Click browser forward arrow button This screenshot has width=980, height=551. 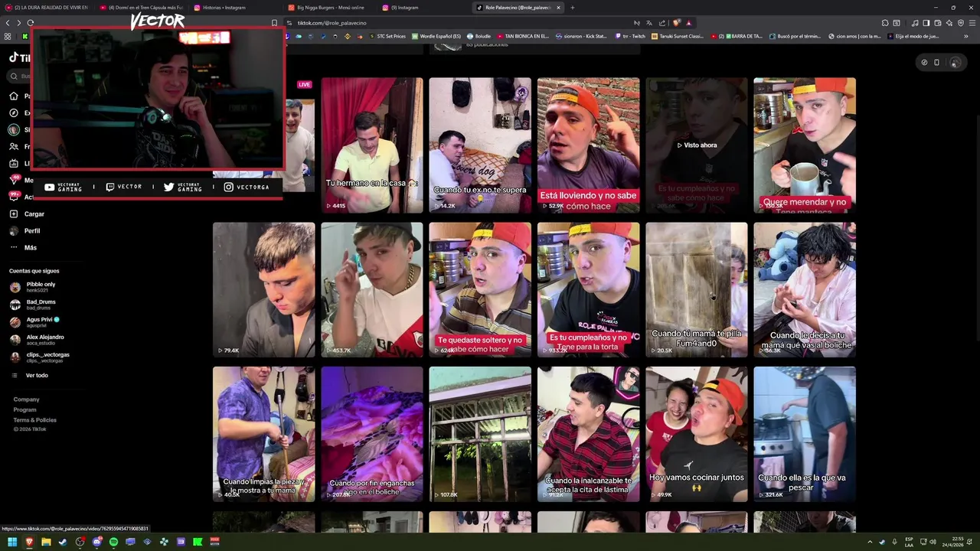18,23
